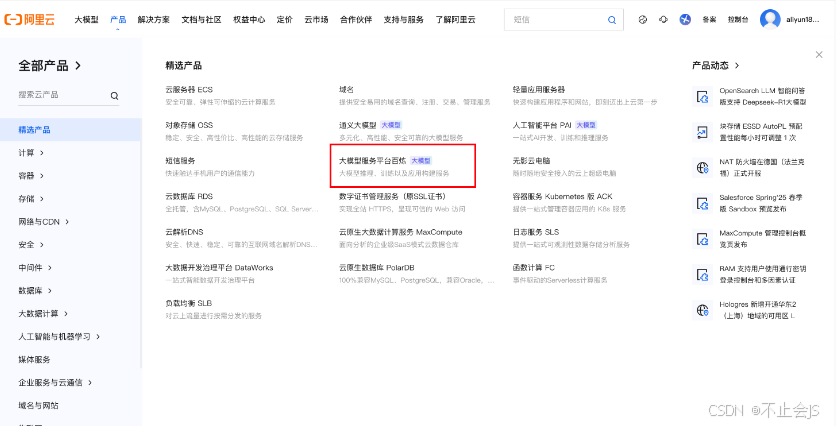
Task: Click the magnifier icon in the top search box
Action: pos(612,20)
